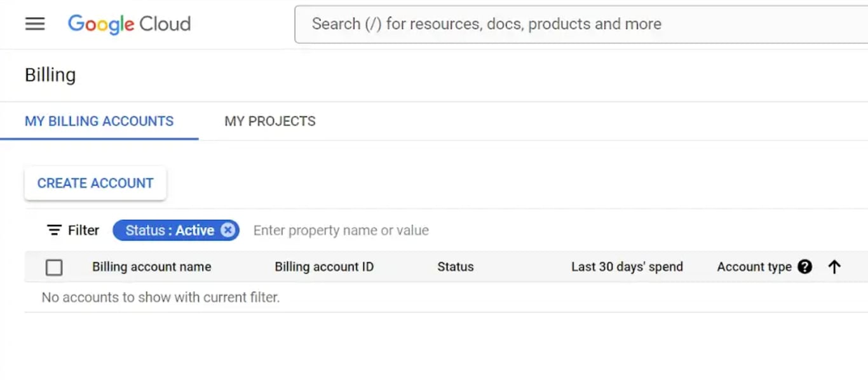The width and height of the screenshot is (868, 380).
Task: Open the Account type help icon
Action: tap(805, 267)
